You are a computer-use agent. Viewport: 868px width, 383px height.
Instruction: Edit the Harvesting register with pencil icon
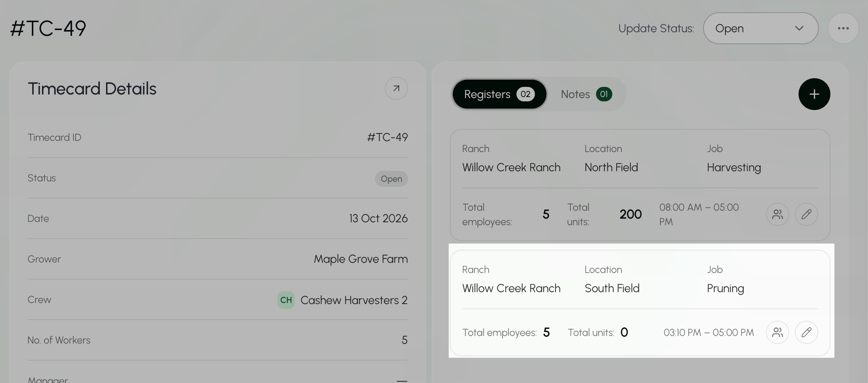807,214
